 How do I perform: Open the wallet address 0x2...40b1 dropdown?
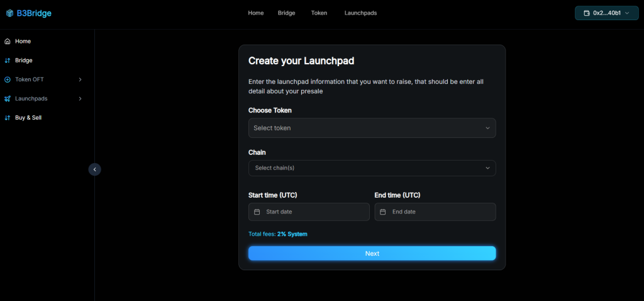click(x=606, y=13)
